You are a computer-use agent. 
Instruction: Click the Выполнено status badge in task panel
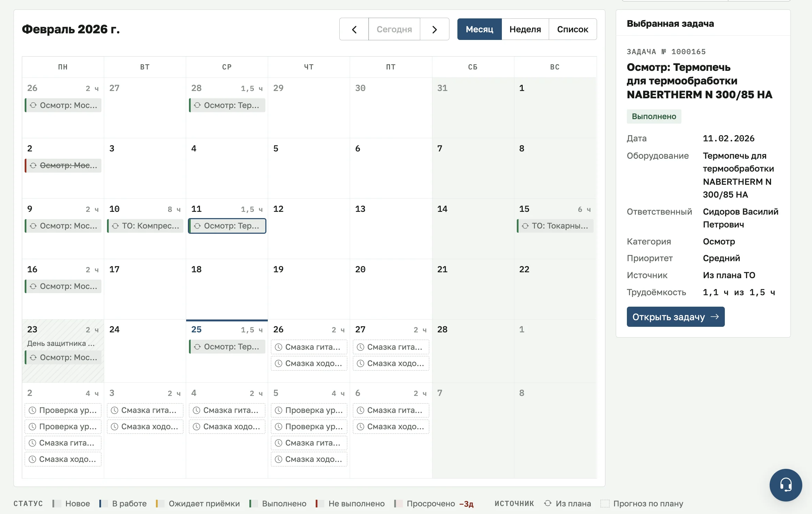[654, 116]
